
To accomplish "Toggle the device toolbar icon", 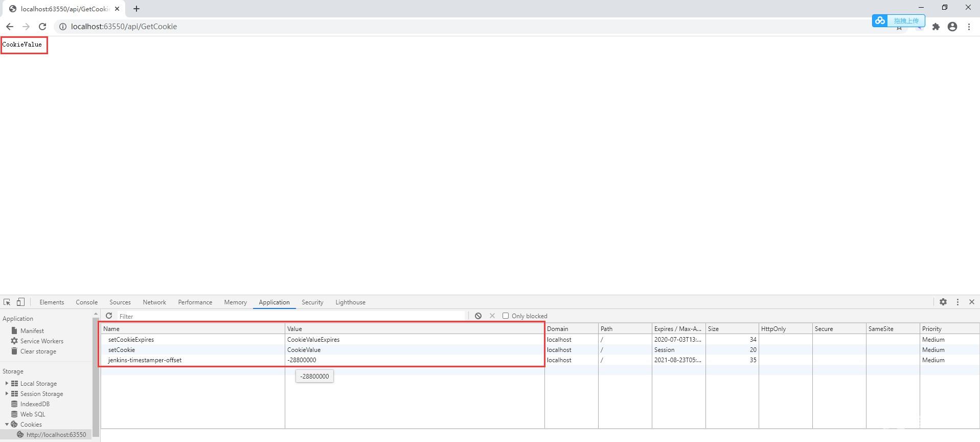I will pos(20,302).
